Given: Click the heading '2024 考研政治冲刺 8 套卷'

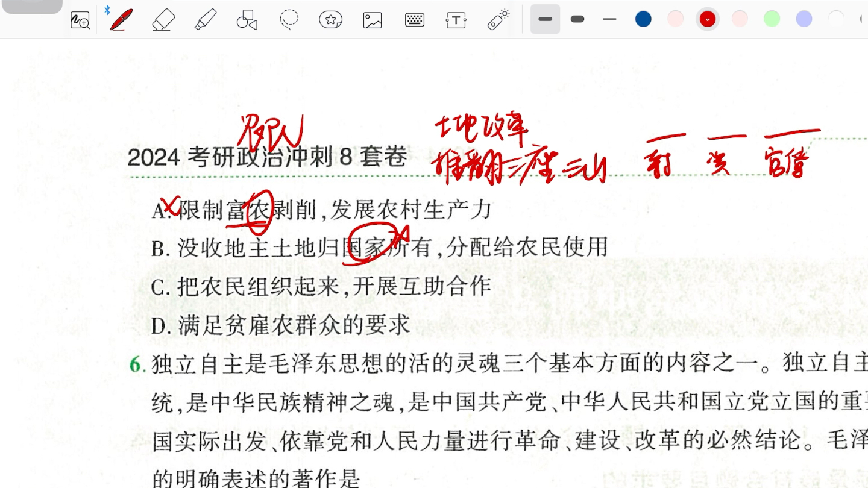Looking at the screenshot, I should (267, 158).
